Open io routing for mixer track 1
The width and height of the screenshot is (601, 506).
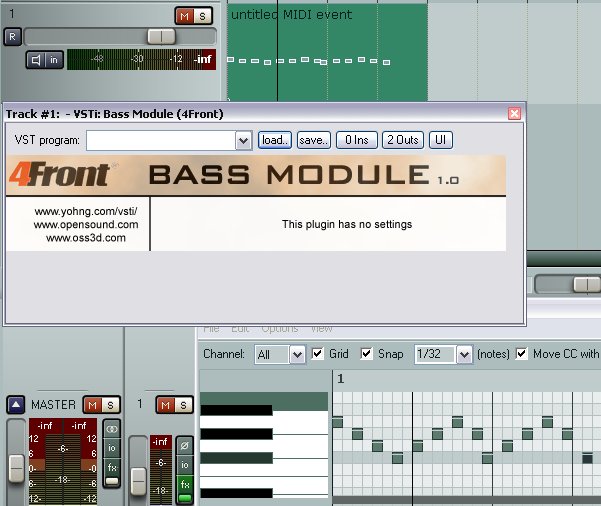[184, 465]
